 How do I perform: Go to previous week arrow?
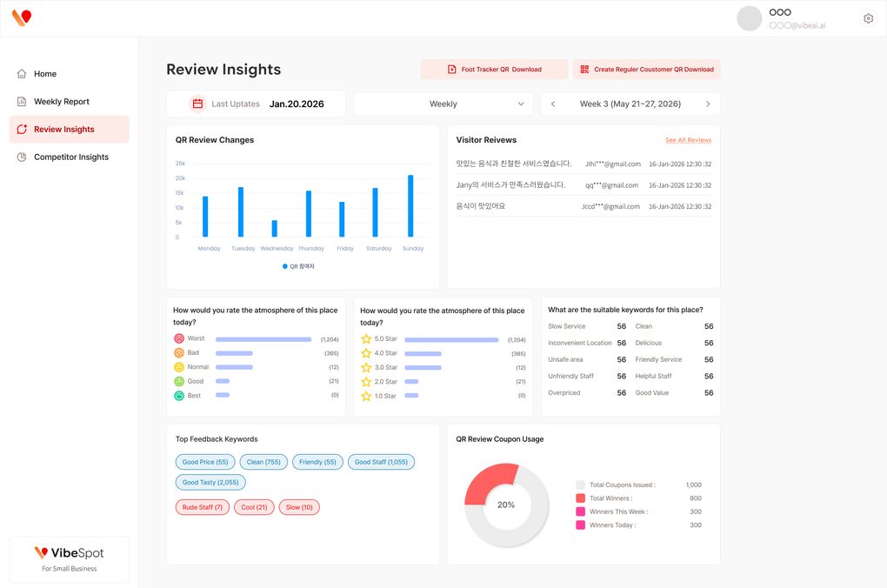(x=553, y=104)
